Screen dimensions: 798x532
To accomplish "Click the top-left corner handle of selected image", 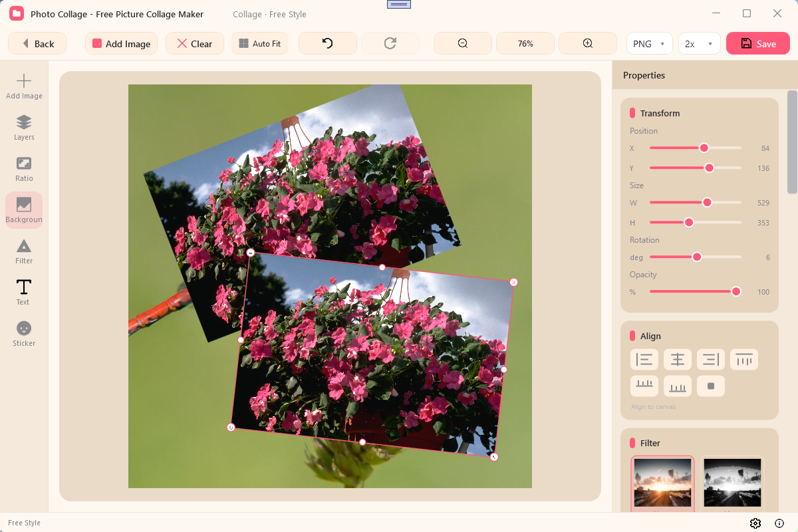I will tap(251, 252).
